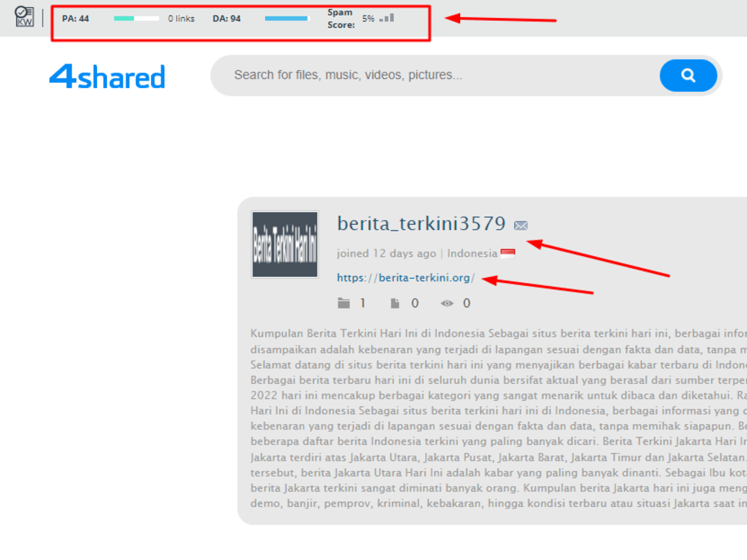Screen dimensions: 747x560
Task: Click the 5% spam score value
Action: coord(368,19)
